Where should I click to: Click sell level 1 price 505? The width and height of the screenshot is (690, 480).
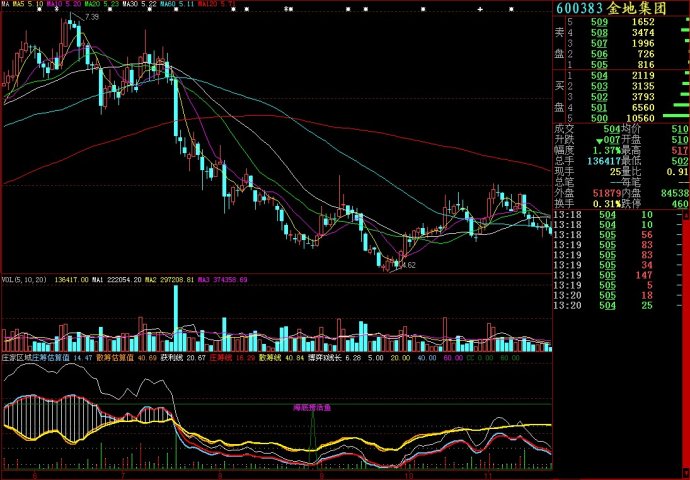pyautogui.click(x=599, y=65)
